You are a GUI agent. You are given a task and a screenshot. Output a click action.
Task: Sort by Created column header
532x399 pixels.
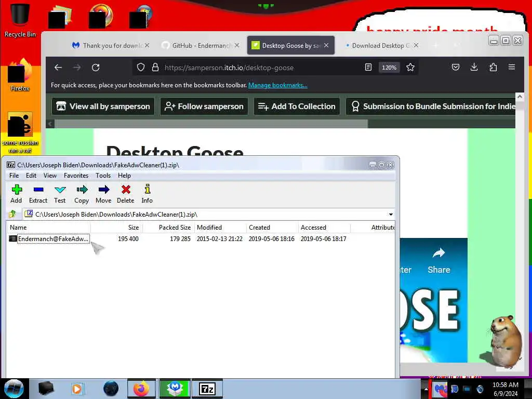tap(272, 228)
